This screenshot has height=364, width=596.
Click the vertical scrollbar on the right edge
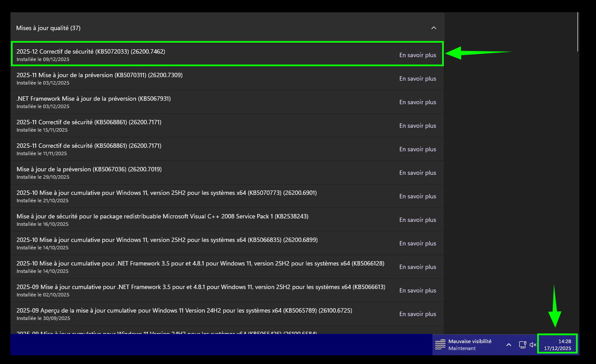(578, 33)
